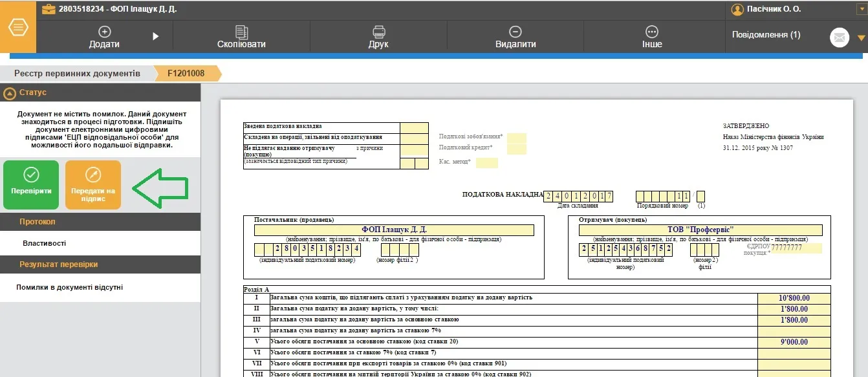The width and height of the screenshot is (868, 377).
Task: Click the briefcase icon next to 2803518234
Action: pyautogui.click(x=49, y=9)
